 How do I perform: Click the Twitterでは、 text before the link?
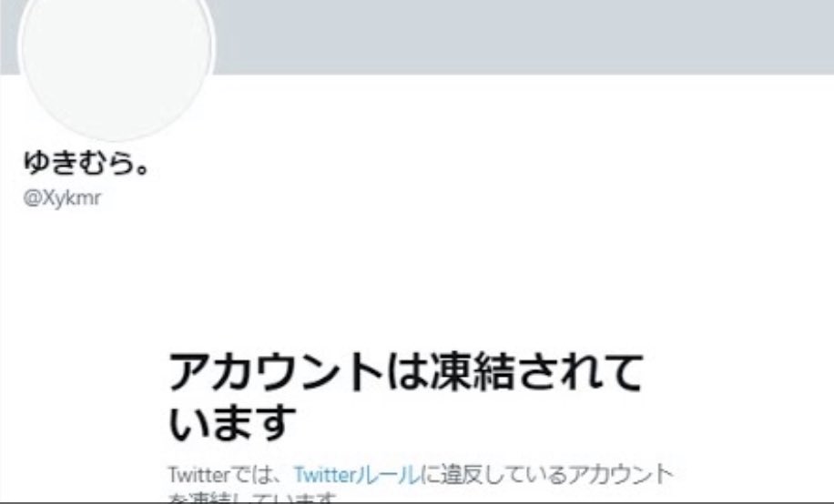229,474
